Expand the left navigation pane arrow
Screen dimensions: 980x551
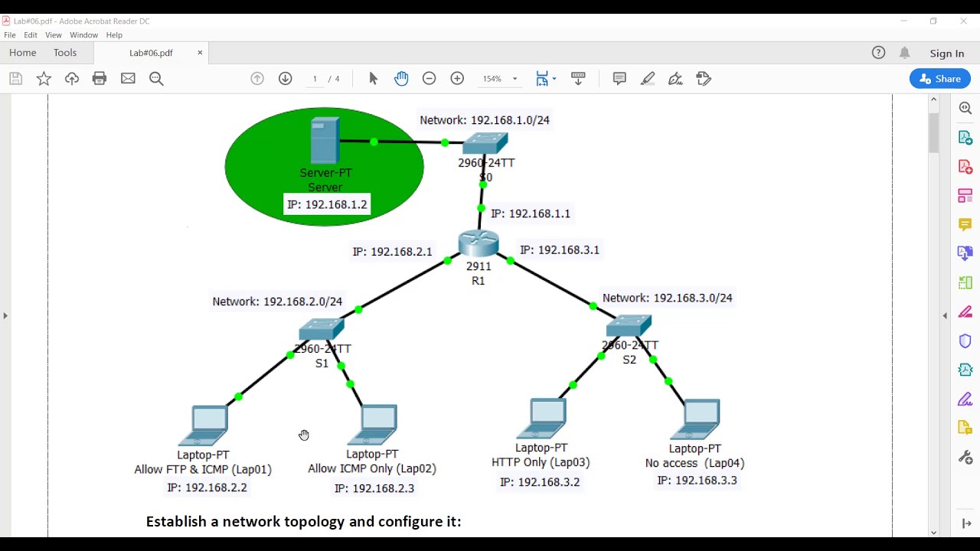coord(5,315)
